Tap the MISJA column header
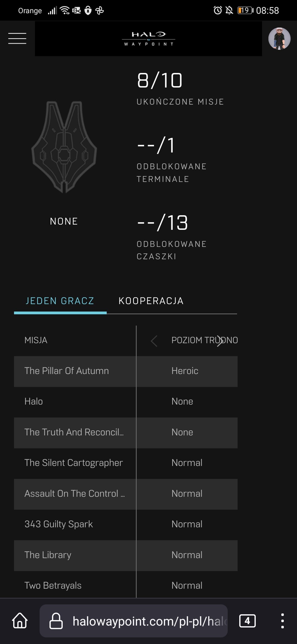297x644 pixels. 36,340
